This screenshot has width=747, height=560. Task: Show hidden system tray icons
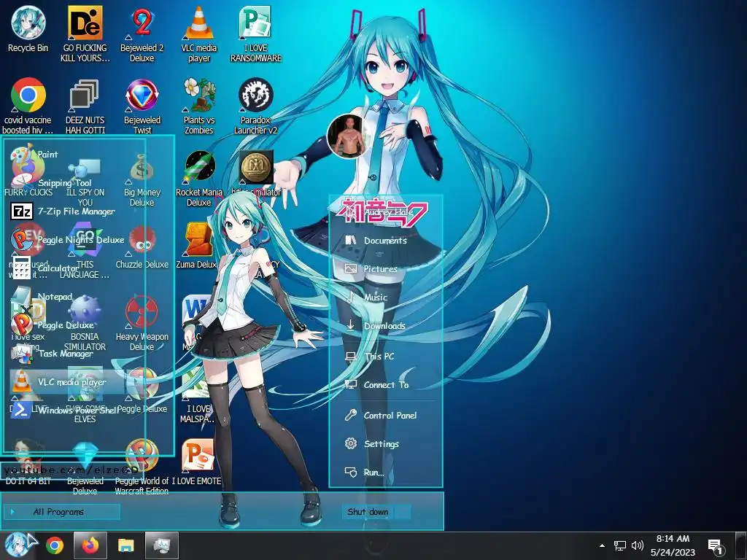pos(602,545)
